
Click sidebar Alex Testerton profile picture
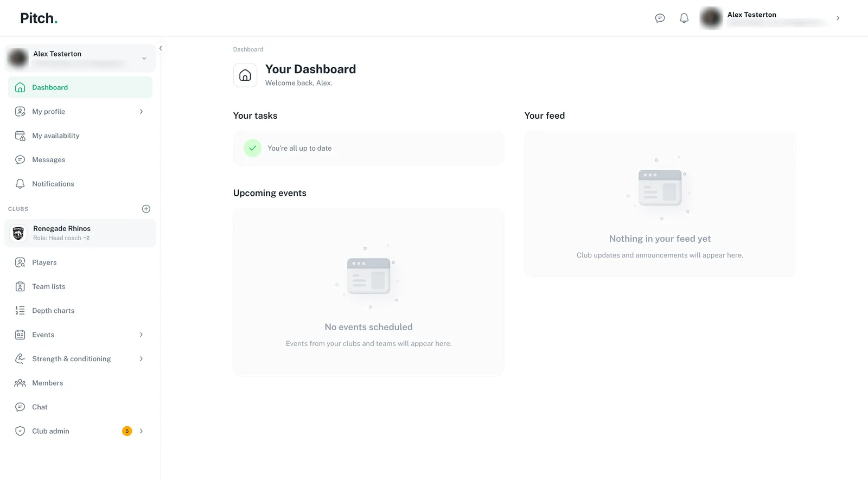pyautogui.click(x=18, y=58)
